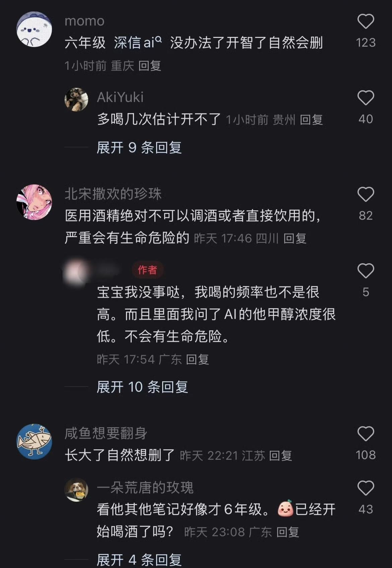View 北宋撒欢的珍珠's pink-haired avatar
This screenshot has width=392, height=568.
pos(34,202)
